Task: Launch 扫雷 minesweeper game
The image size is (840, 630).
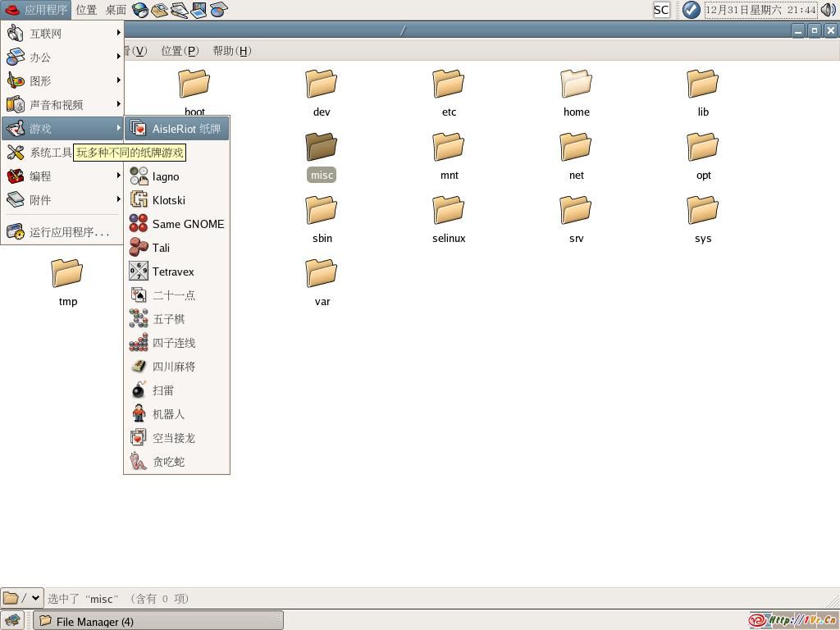Action: (x=162, y=390)
